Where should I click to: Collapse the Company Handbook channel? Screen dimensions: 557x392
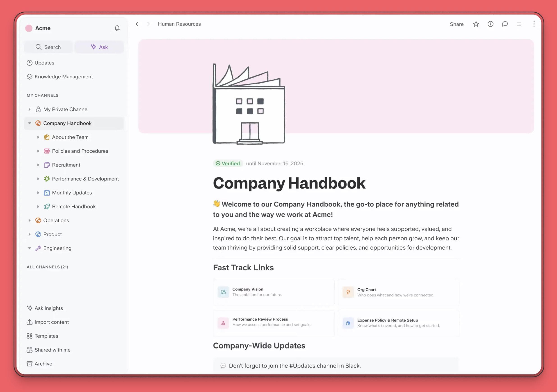pyautogui.click(x=30, y=123)
